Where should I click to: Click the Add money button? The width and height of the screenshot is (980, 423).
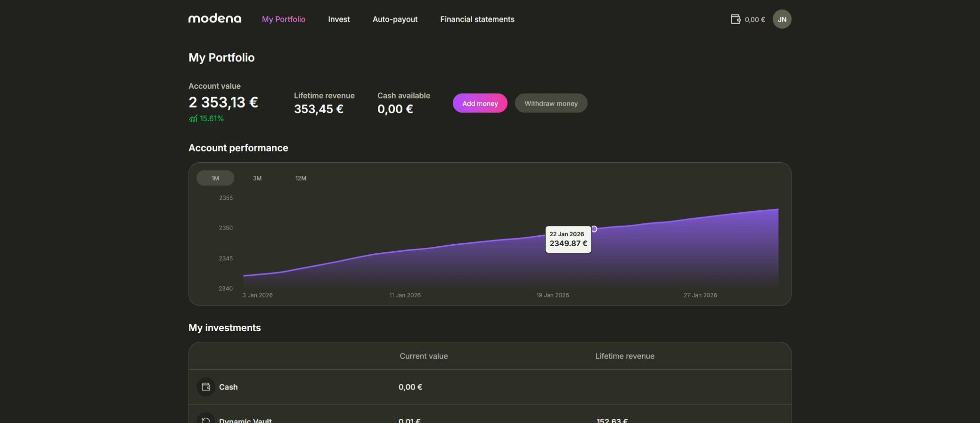480,103
